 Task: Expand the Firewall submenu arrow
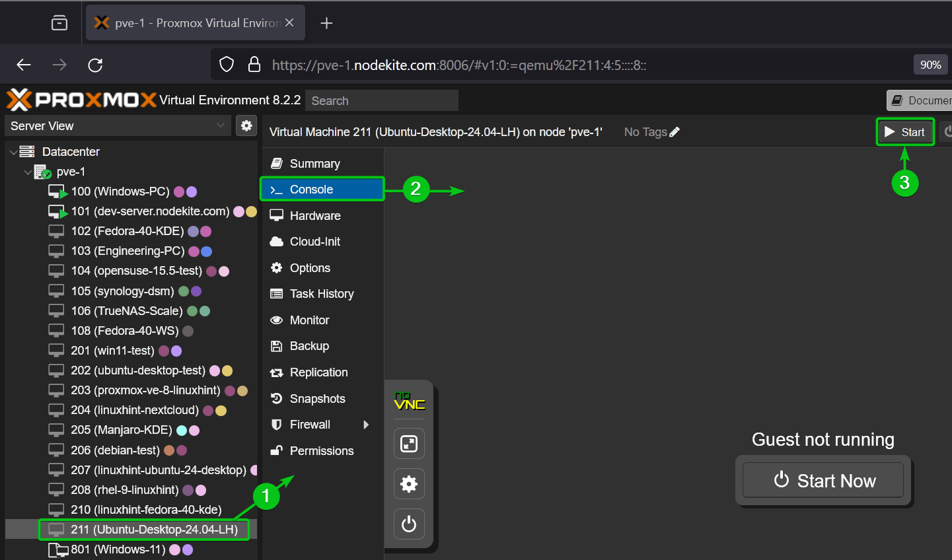[x=366, y=425]
